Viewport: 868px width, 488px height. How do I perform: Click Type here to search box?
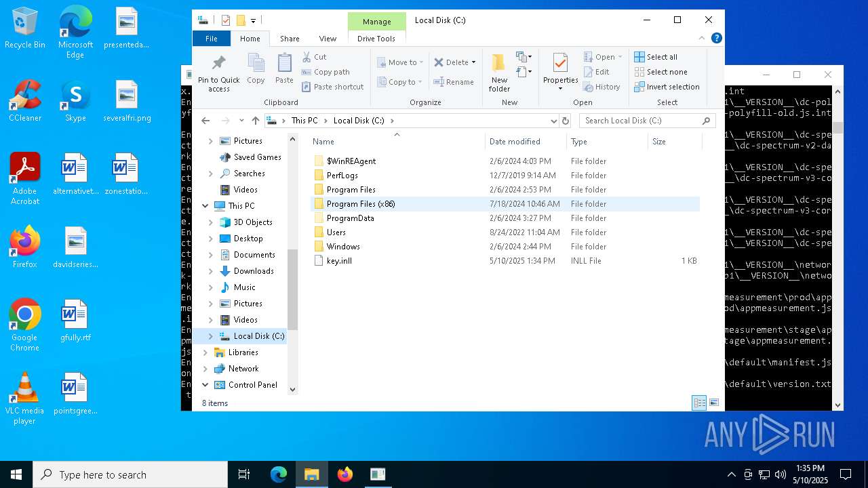click(x=130, y=474)
